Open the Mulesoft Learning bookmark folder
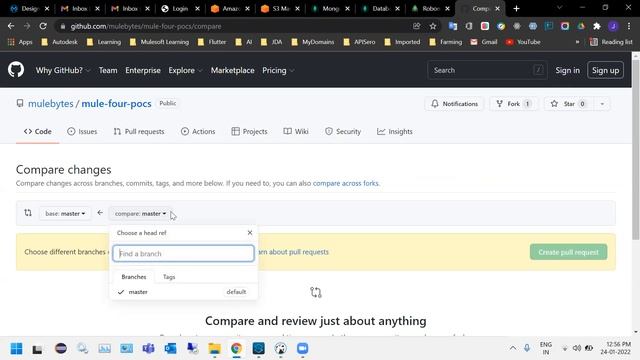 coord(160,42)
